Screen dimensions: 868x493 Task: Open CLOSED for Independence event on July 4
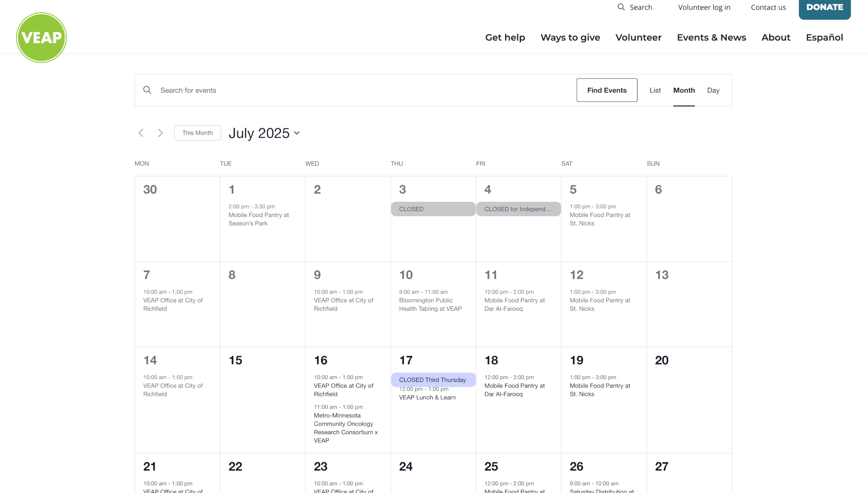(x=518, y=209)
